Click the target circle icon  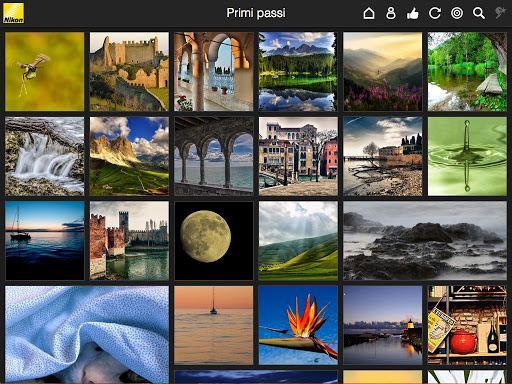[457, 13]
